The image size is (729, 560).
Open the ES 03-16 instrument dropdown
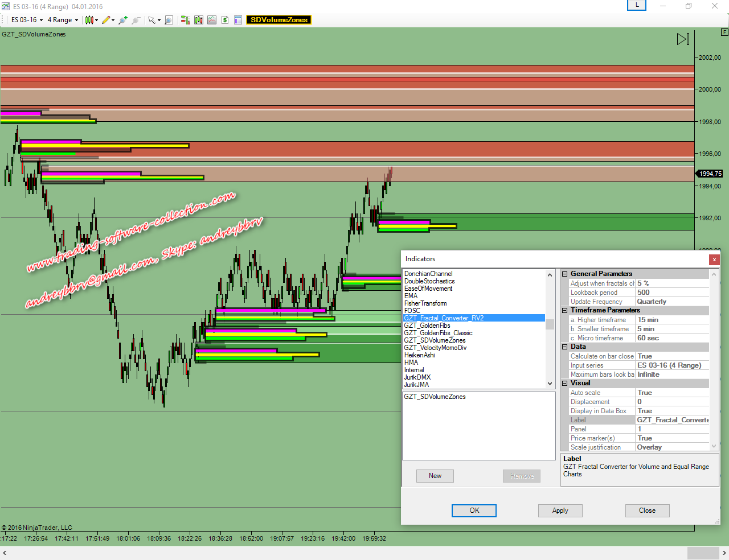click(27, 20)
